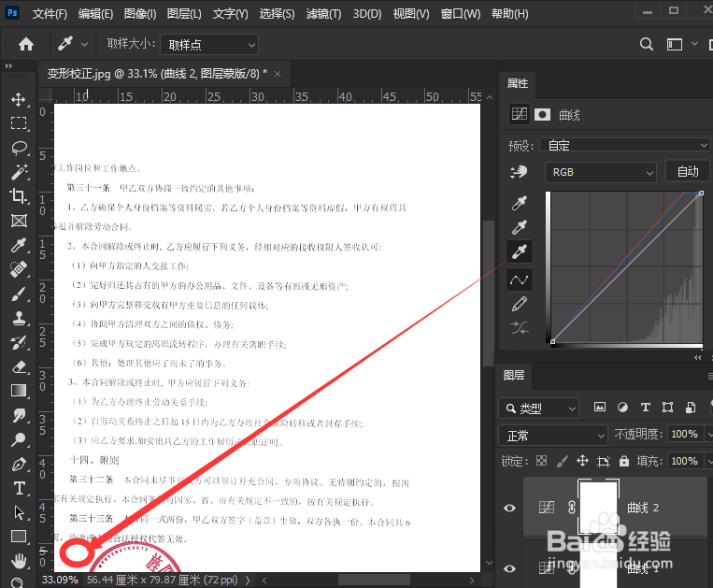Image resolution: width=713 pixels, height=588 pixels.
Task: Open status bar info arrow
Action: click(x=248, y=580)
